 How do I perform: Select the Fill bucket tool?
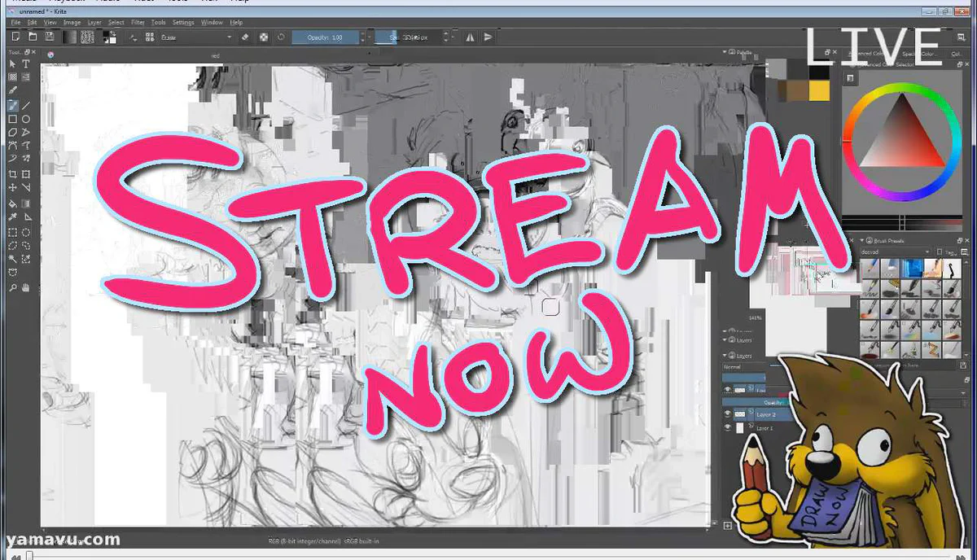[x=13, y=203]
